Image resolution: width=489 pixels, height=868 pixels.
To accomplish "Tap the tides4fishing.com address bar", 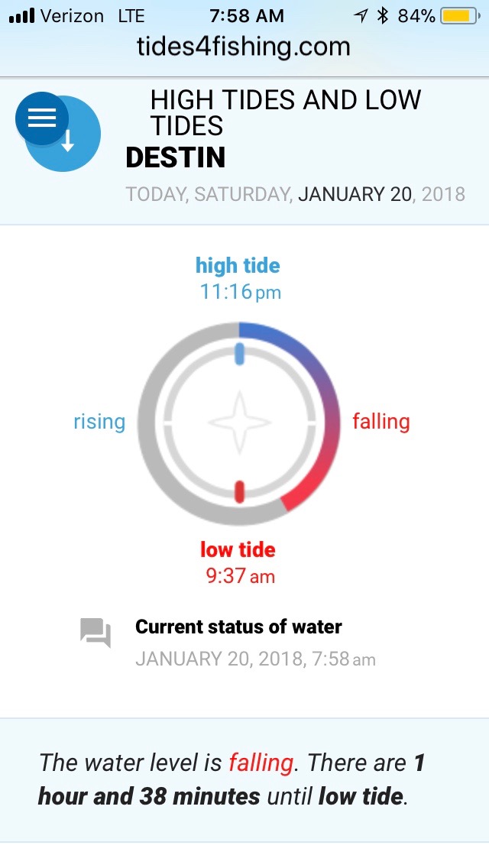I will pos(244,47).
